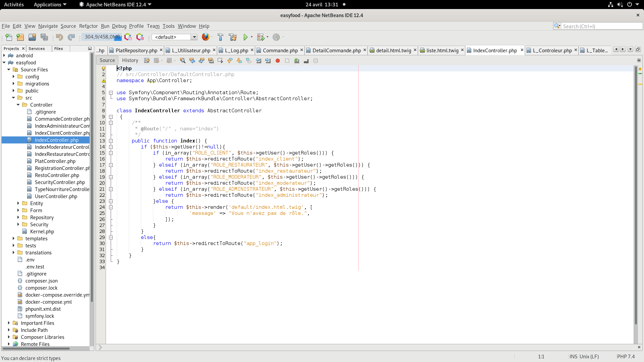Click the Clean and Build broom icon
The width and height of the screenshot is (644, 362).
tap(233, 37)
